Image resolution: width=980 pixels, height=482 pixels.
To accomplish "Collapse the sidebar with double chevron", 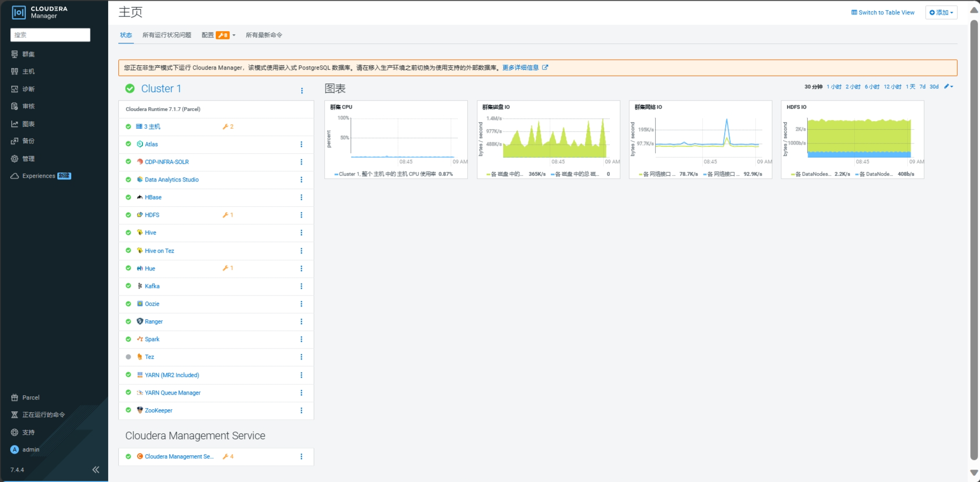I will pyautogui.click(x=96, y=470).
